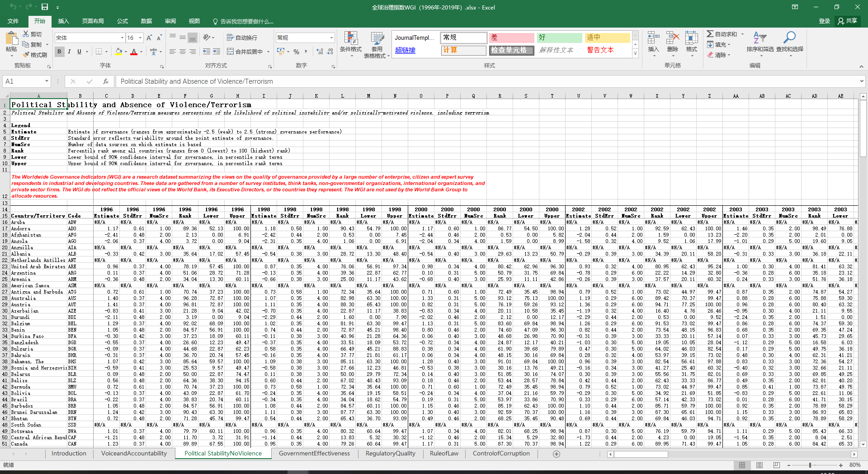Open the GovernmentEffectiveness sheet tab
Viewport: 868px width, 474px height.
click(x=314, y=454)
